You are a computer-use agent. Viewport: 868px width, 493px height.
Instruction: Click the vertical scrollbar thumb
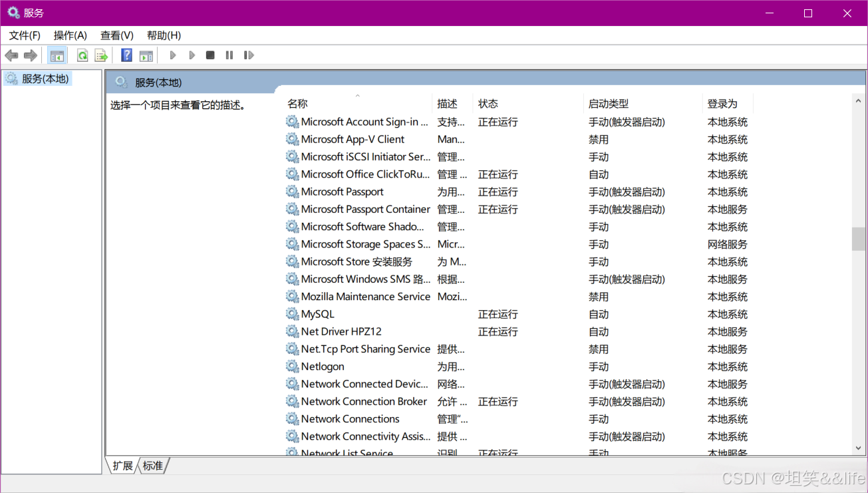[x=858, y=239]
